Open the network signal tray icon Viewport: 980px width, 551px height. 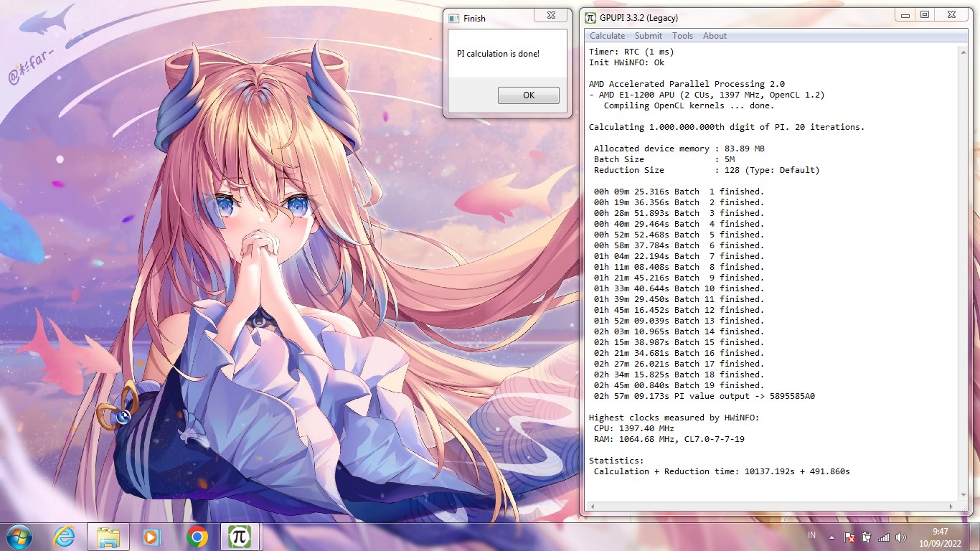click(x=884, y=537)
